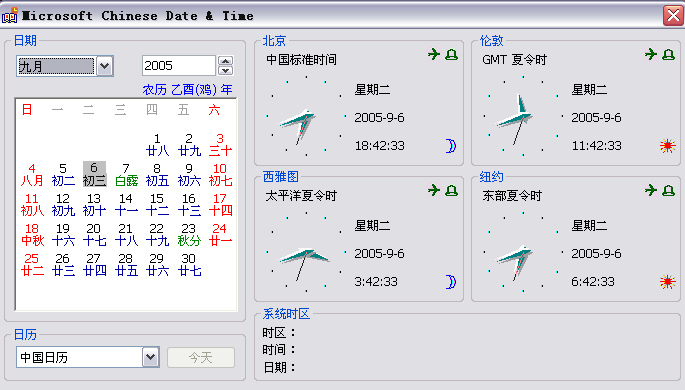Click the airplane icon in London panel

coord(651,54)
